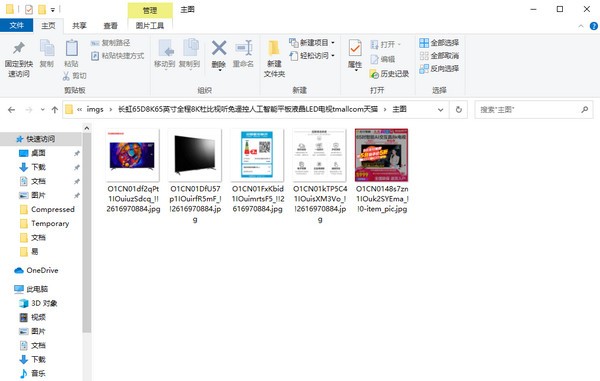Click the 固定到快速访问 pin icon
The width and height of the screenshot is (600, 381).
(18, 48)
